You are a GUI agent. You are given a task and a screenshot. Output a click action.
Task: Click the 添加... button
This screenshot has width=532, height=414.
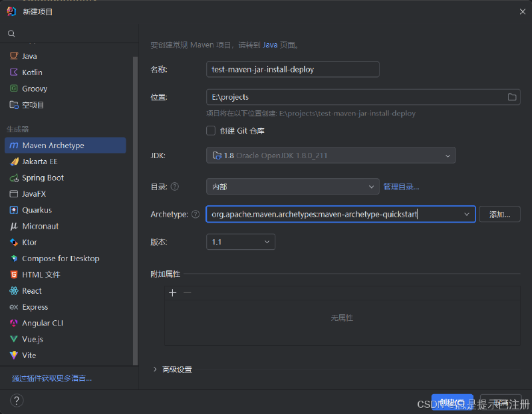(x=499, y=214)
